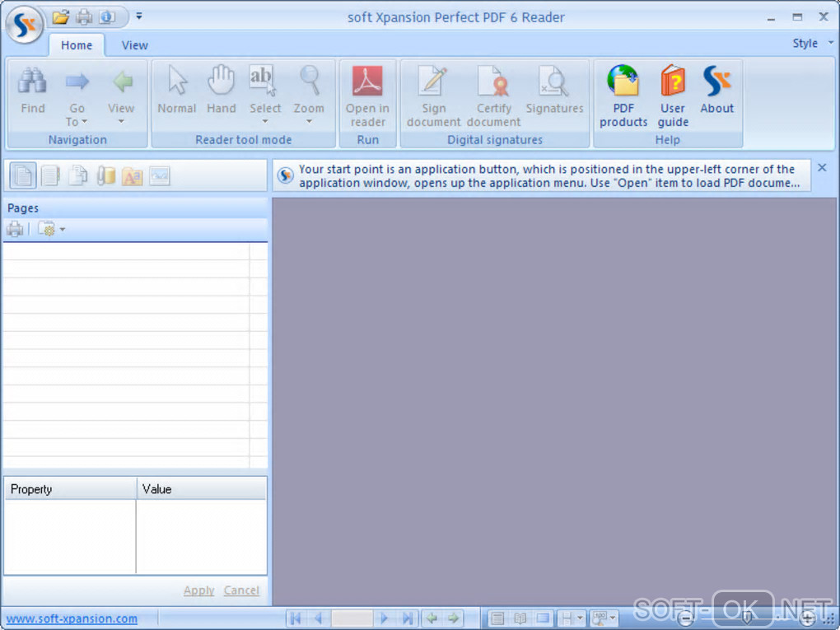The width and height of the screenshot is (840, 630).
Task: Expand the quick access toolbar customize arrow
Action: click(138, 16)
